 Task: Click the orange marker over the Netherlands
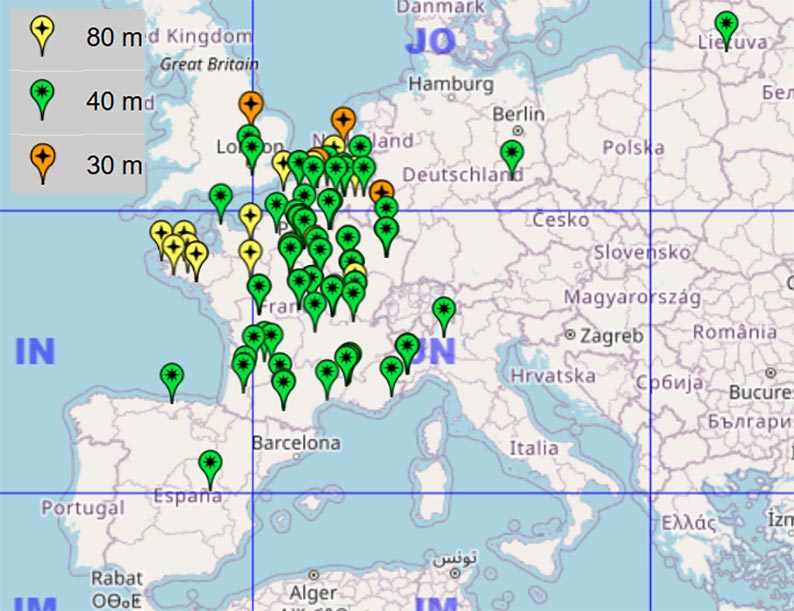(342, 121)
